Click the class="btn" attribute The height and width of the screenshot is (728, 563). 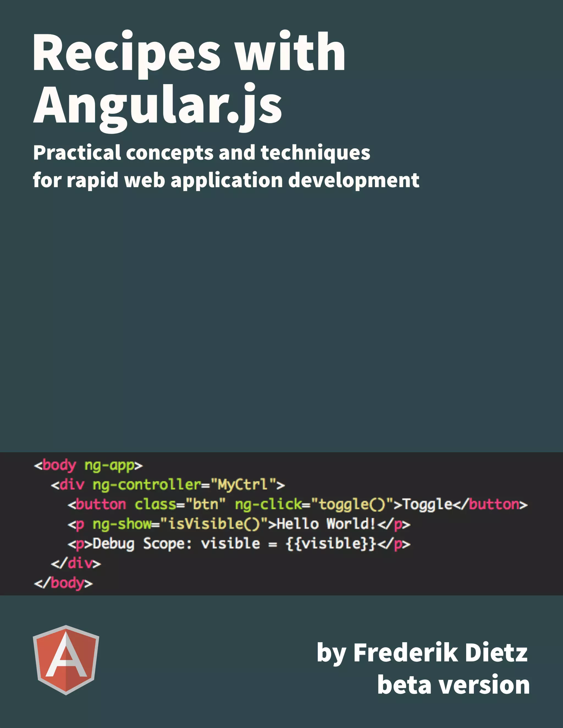(180, 504)
